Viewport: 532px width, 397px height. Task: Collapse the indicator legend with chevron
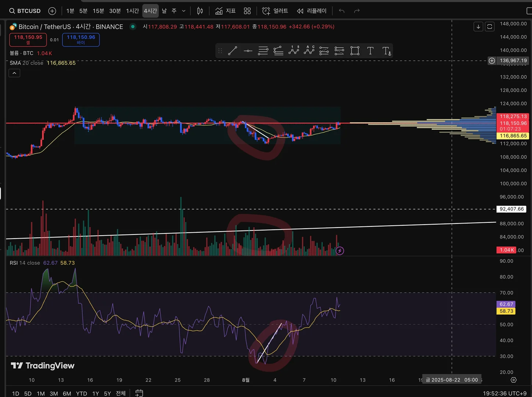(x=14, y=73)
